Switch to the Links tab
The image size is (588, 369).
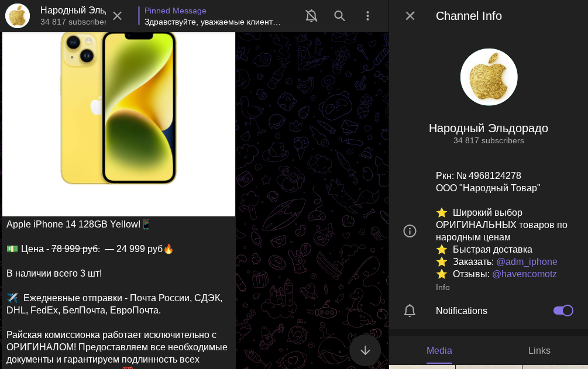(539, 350)
